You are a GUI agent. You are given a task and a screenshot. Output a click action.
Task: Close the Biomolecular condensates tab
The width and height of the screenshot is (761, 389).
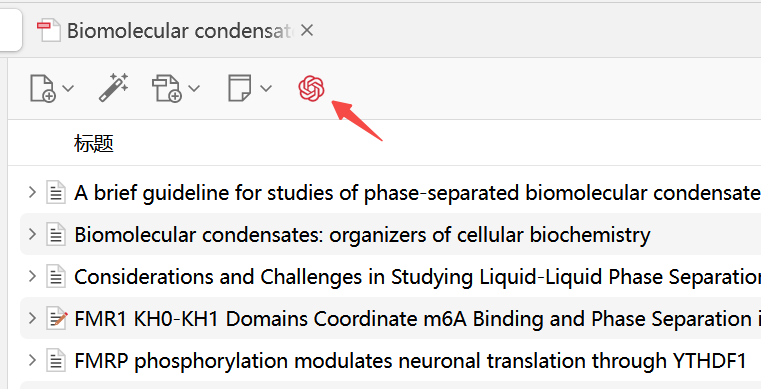307,31
